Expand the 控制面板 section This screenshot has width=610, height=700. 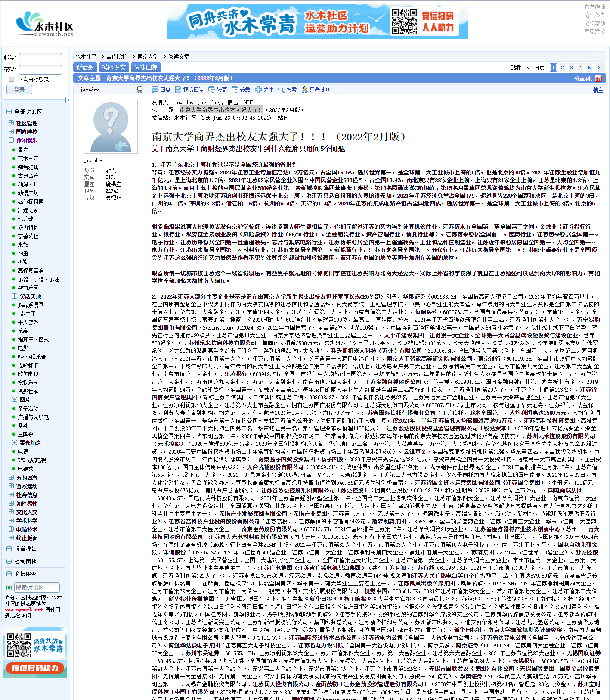(x=9, y=561)
